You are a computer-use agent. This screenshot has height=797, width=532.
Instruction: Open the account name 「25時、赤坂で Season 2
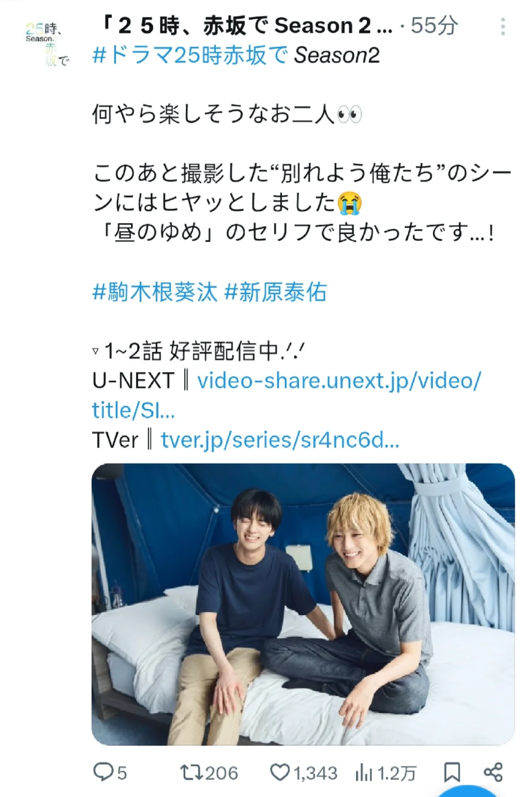tap(245, 26)
